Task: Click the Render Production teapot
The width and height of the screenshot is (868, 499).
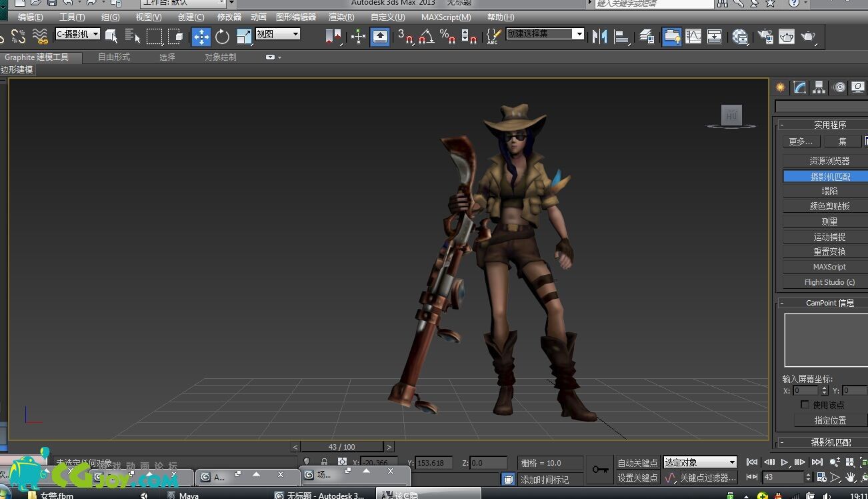Action: 808,36
